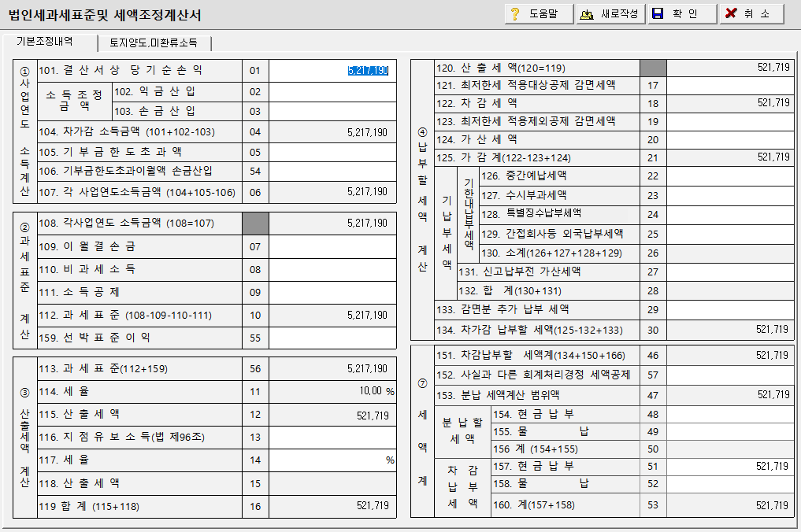
Task: Click the 102 익금산입 input field
Action: click(x=332, y=92)
